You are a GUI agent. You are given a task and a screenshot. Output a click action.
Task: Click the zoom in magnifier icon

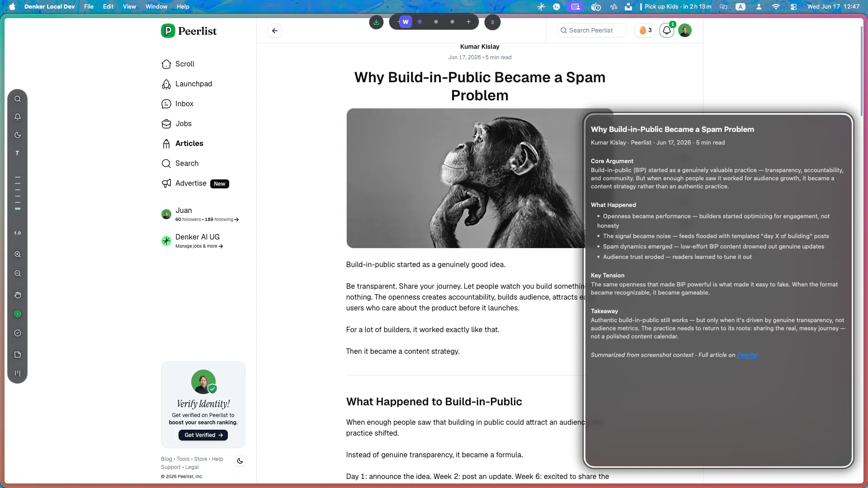coord(18,254)
